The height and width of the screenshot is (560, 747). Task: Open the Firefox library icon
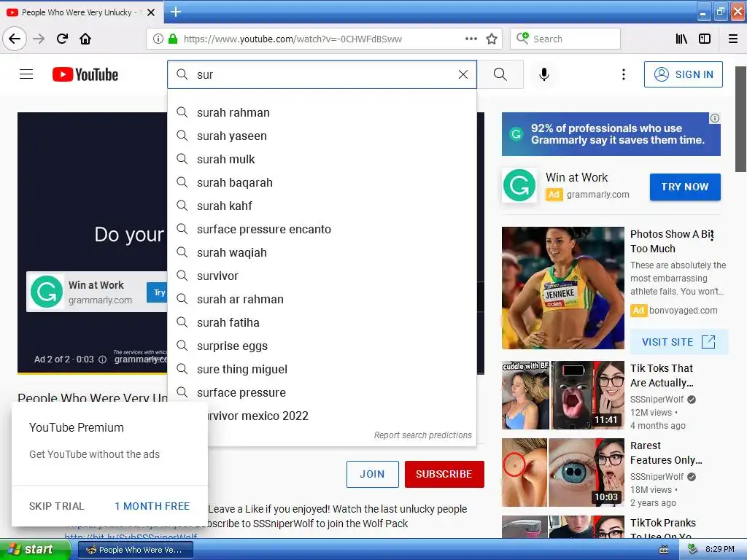[x=681, y=39]
